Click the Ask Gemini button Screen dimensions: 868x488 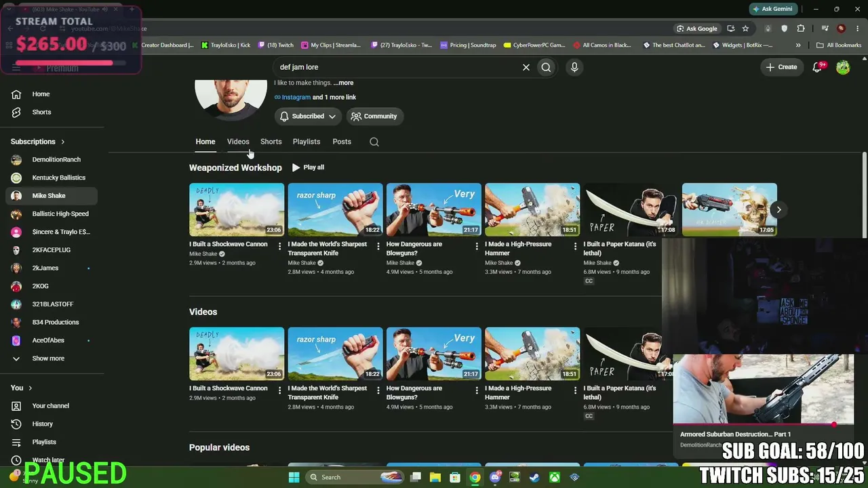[772, 9]
